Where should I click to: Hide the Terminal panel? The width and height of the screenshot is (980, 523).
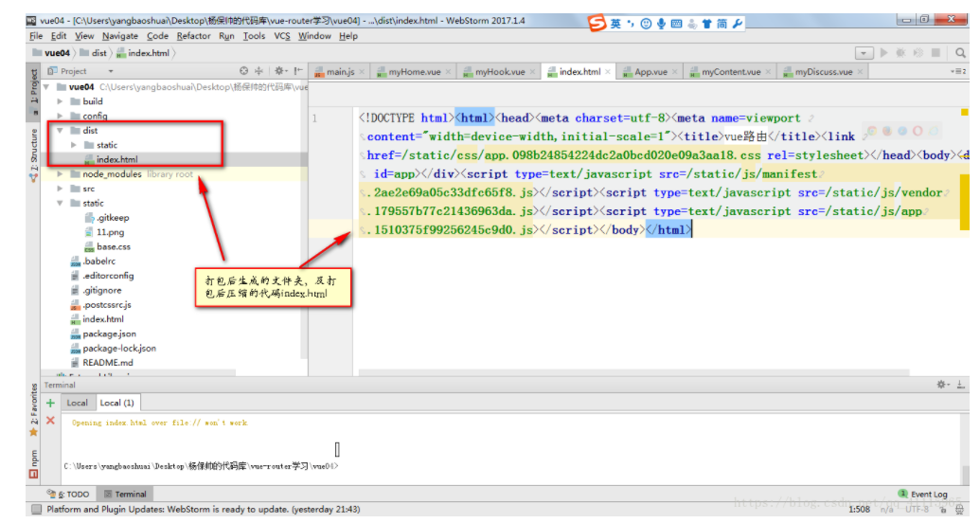coord(961,385)
